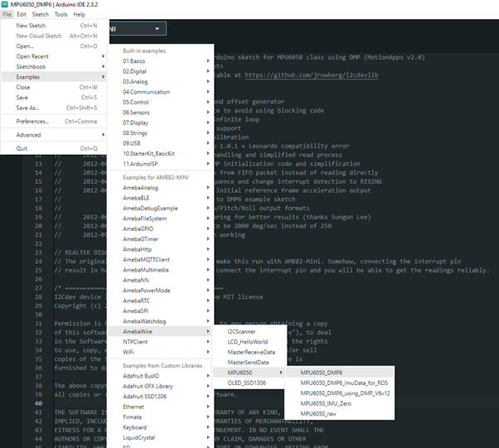Click Save As... in File menu
Image resolution: width=499 pixels, height=448 pixels.
coord(28,108)
